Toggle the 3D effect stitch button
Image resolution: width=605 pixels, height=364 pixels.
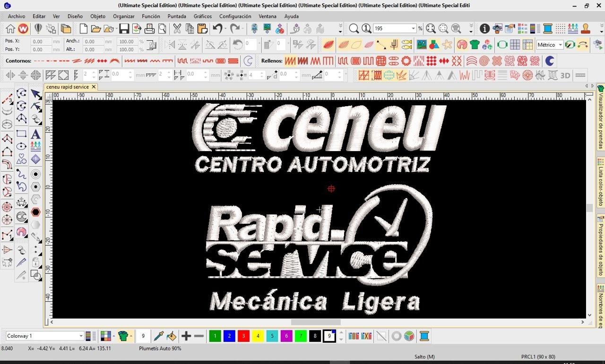click(x=565, y=76)
